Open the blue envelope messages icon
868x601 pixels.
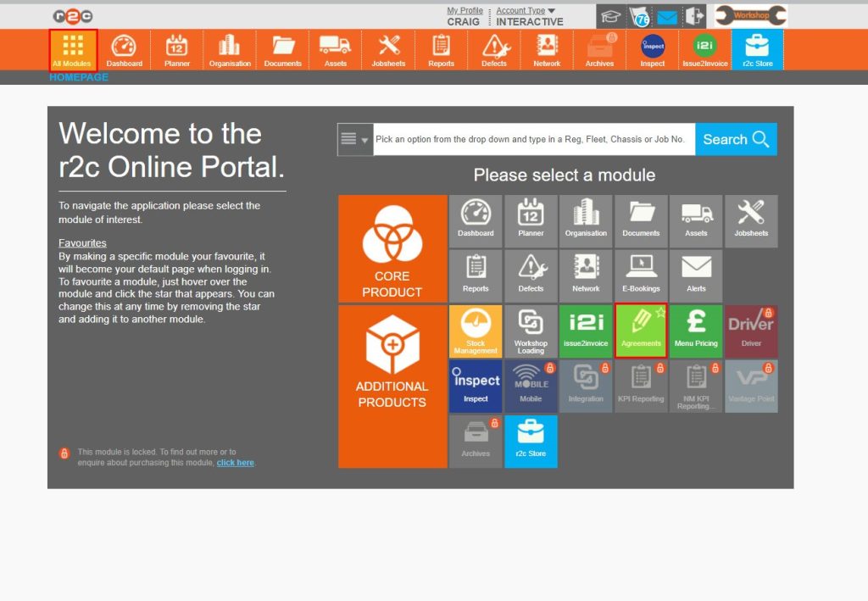pyautogui.click(x=667, y=18)
